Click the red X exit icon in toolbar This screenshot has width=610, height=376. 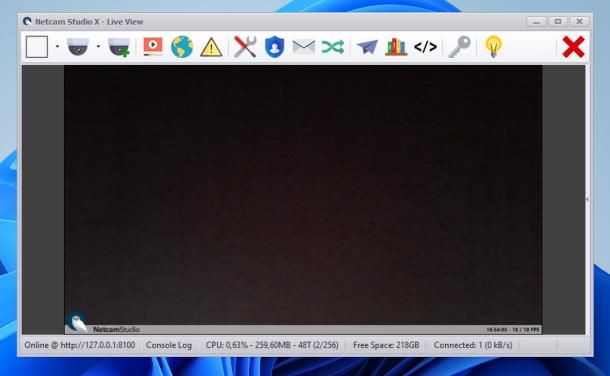pos(573,47)
